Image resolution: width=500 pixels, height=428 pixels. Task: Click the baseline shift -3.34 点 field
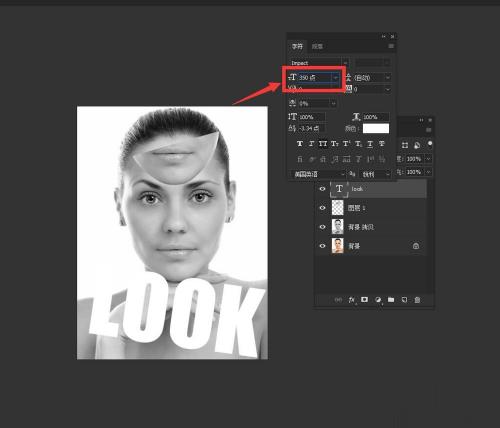[312, 128]
